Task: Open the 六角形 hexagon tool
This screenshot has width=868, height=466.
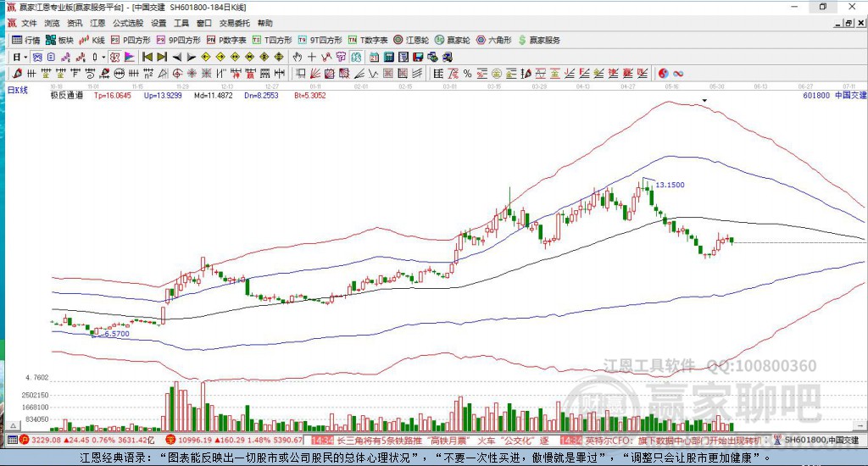Action: point(494,40)
